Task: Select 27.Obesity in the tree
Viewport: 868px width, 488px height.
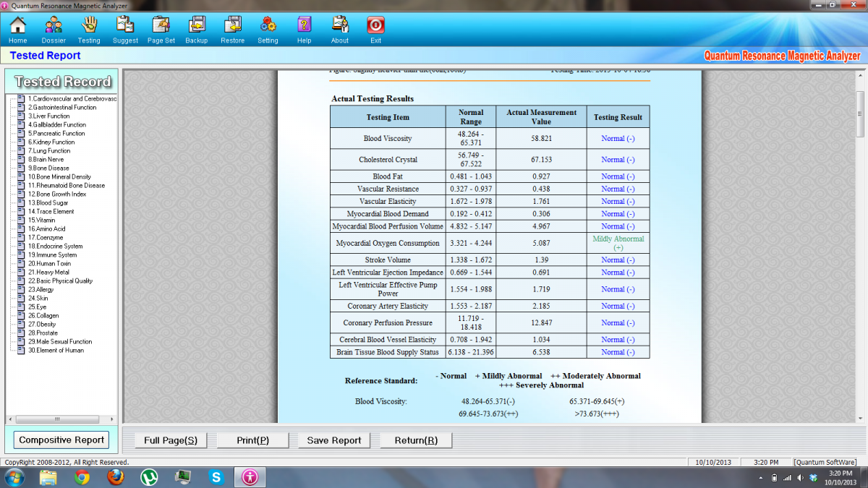Action: tap(42, 324)
